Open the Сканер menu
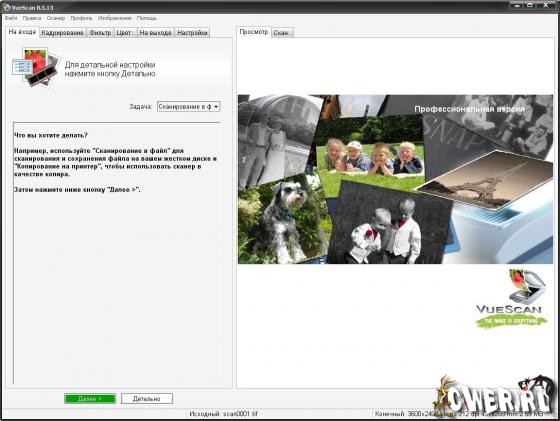 (x=56, y=18)
